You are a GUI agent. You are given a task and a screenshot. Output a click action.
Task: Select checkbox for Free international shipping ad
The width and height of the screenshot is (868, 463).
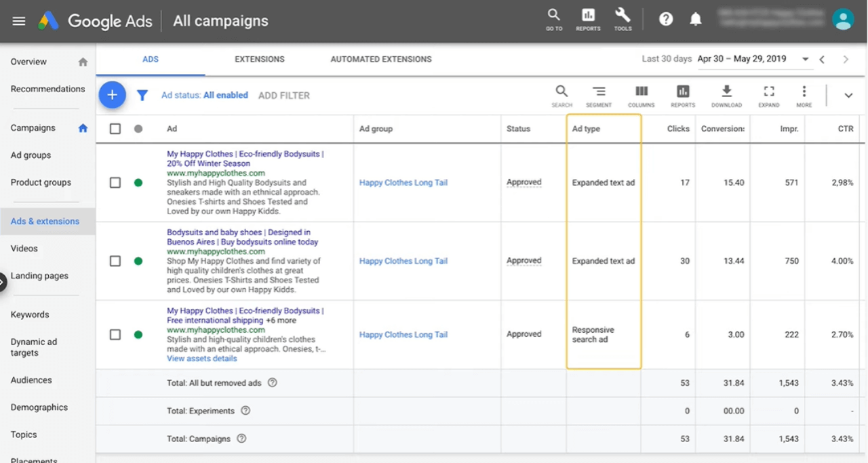point(115,334)
